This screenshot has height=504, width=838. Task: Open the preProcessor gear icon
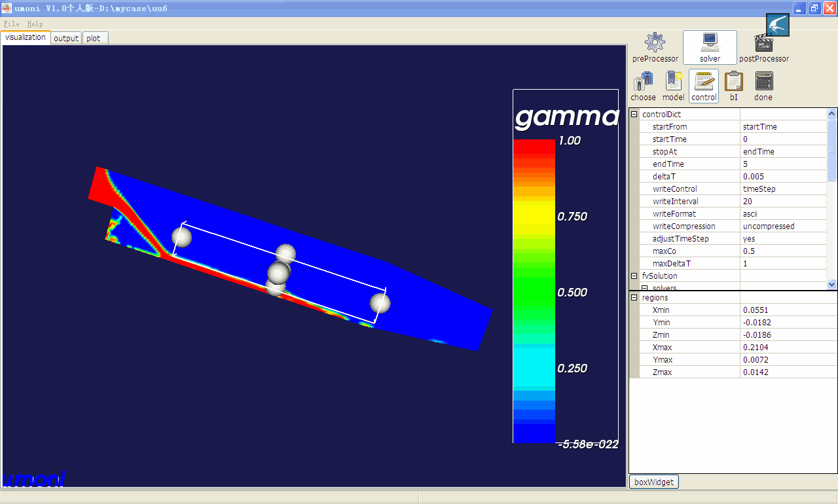[655, 43]
